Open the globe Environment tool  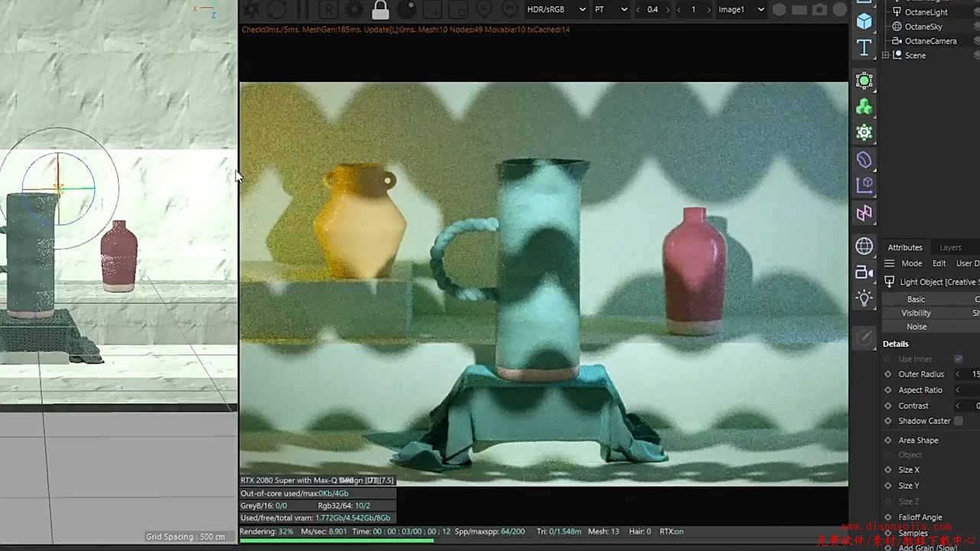tap(864, 246)
